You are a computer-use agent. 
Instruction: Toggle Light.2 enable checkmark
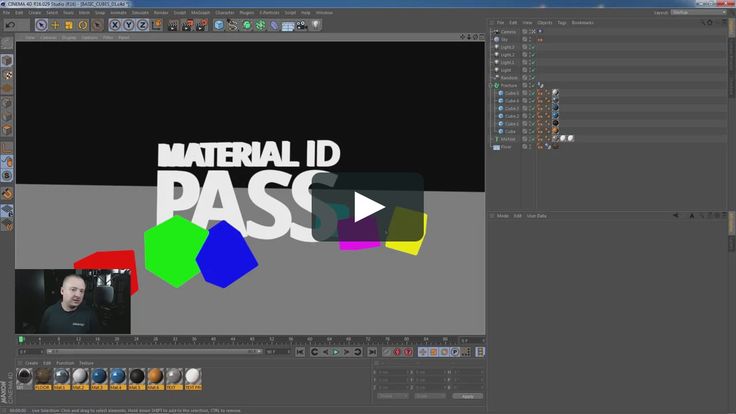coord(533,55)
